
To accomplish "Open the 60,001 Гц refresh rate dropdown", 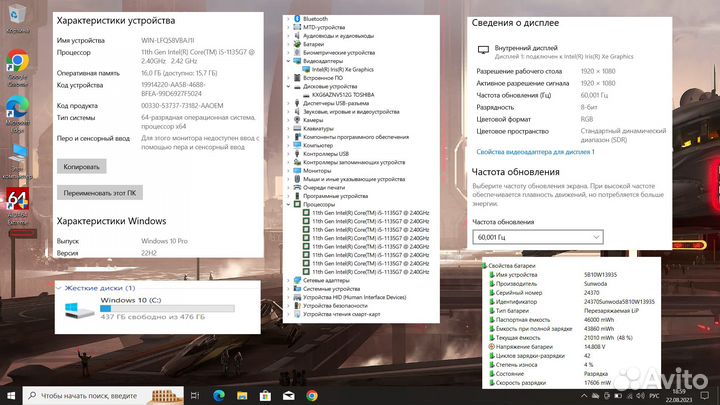I will (x=538, y=237).
